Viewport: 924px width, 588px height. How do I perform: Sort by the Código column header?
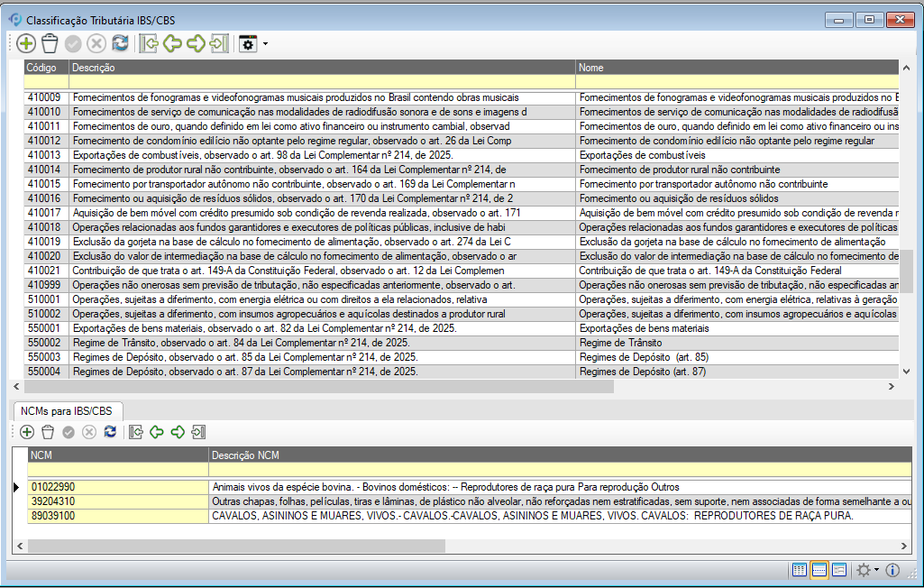tap(47, 68)
